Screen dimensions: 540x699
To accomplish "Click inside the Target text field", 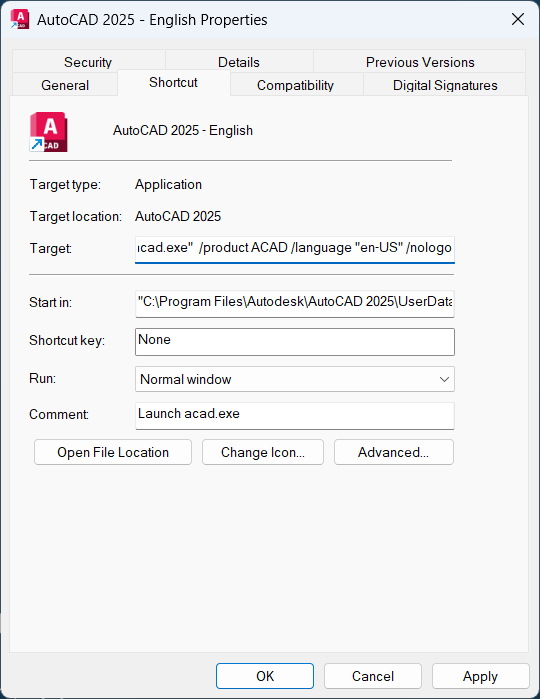I will click(x=295, y=249).
